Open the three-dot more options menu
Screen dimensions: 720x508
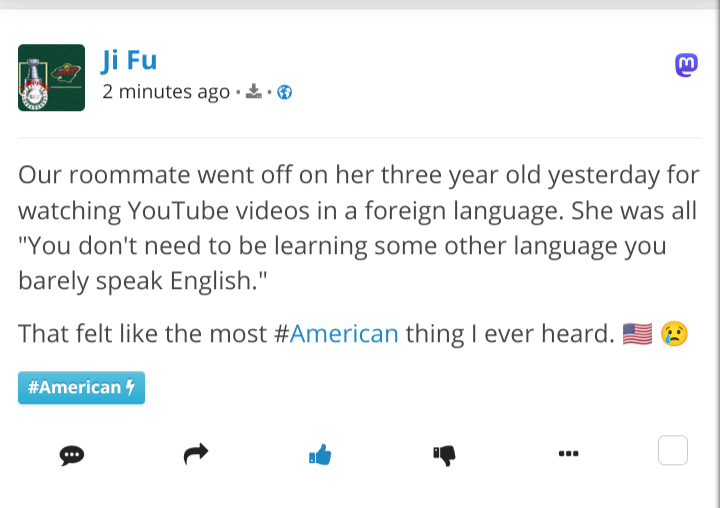(x=568, y=454)
